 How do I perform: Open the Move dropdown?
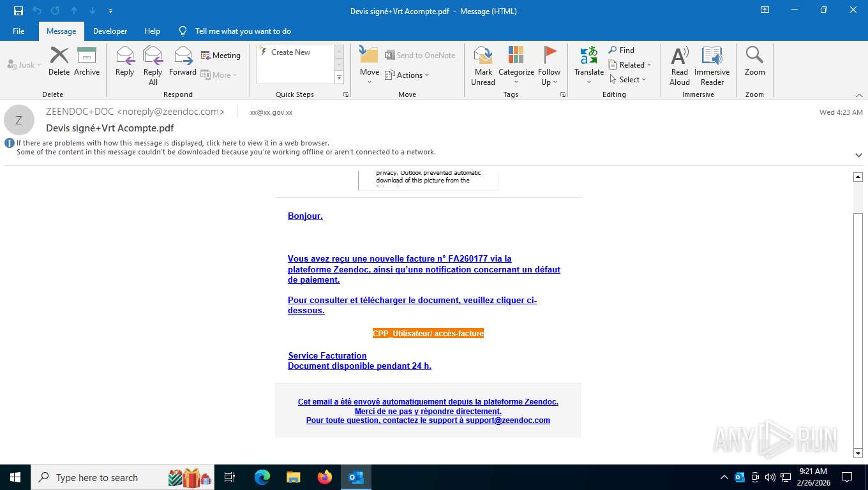point(370,66)
